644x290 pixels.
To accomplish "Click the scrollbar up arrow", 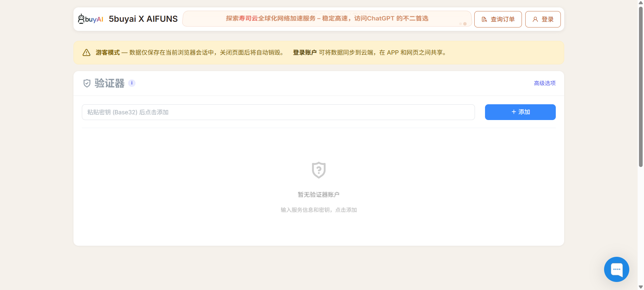I will pos(641,3).
